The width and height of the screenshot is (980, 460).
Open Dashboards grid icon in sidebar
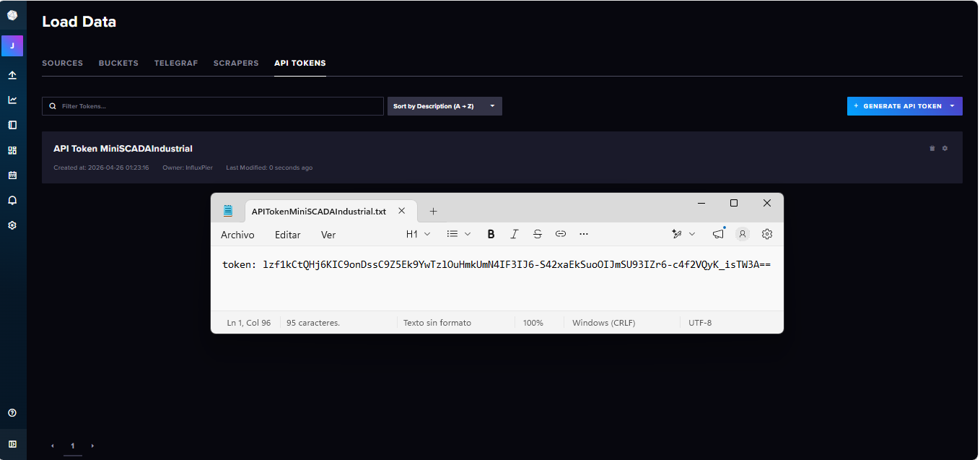(x=12, y=150)
